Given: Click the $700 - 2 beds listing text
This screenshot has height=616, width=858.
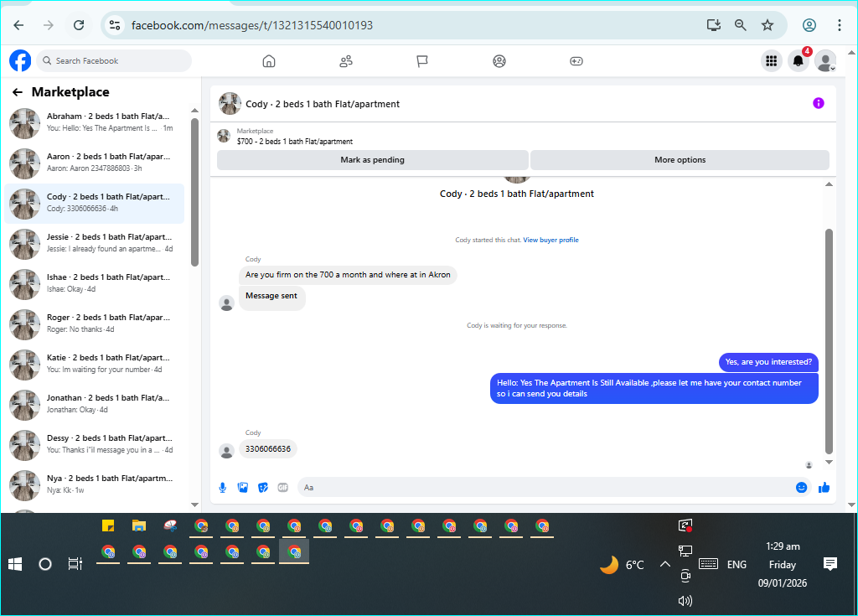Looking at the screenshot, I should pos(294,142).
